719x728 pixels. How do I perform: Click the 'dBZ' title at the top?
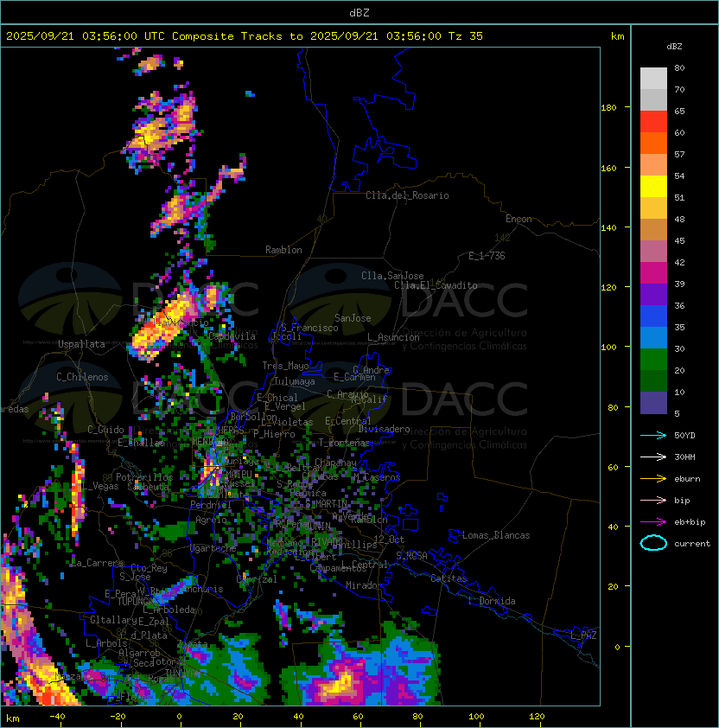(x=359, y=12)
